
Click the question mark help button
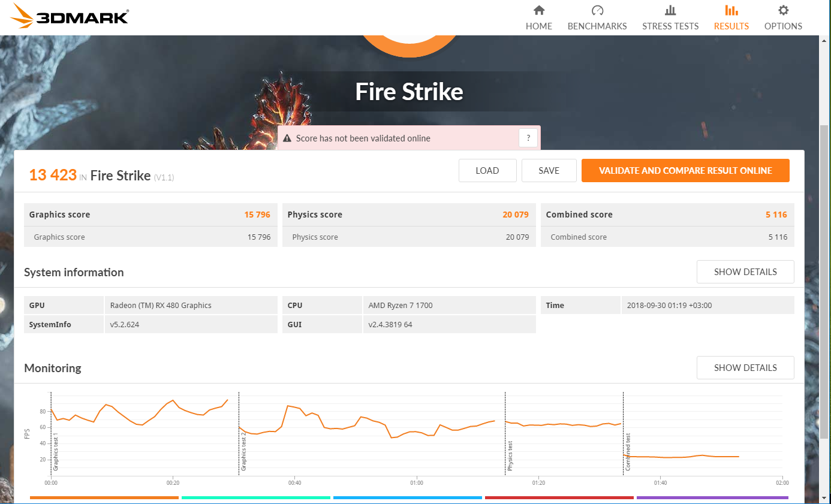[x=528, y=138]
